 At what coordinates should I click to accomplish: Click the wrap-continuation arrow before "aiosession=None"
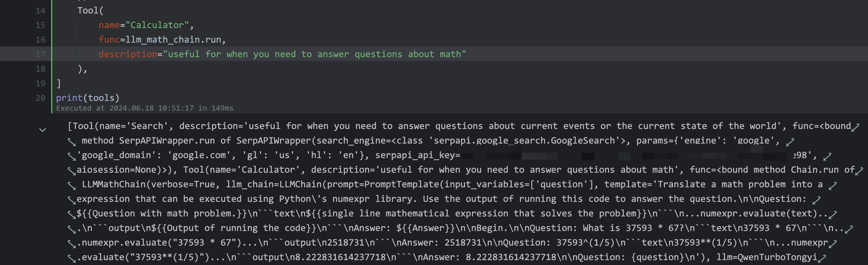(72, 171)
